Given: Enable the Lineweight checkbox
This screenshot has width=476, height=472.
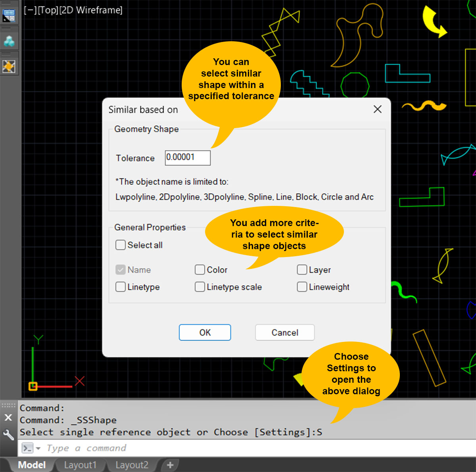Looking at the screenshot, I should 302,287.
